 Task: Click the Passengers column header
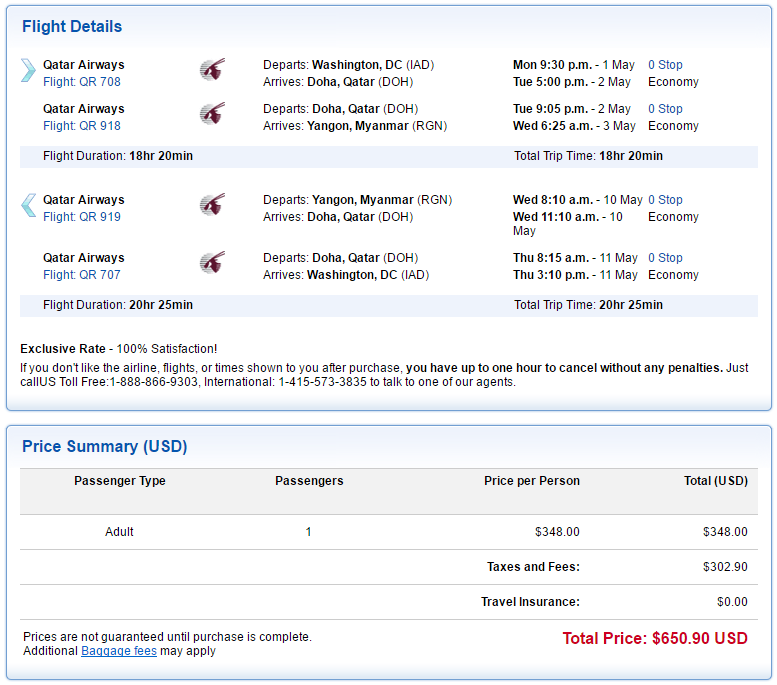(x=309, y=481)
